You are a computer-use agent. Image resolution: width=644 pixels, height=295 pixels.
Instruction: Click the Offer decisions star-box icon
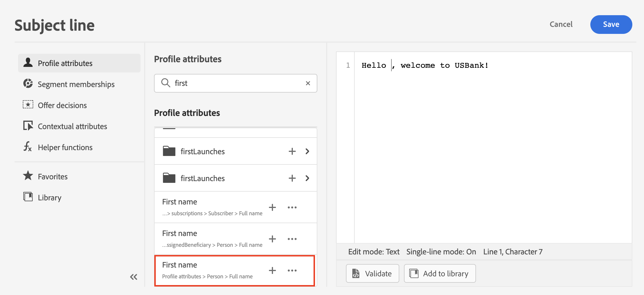28,105
